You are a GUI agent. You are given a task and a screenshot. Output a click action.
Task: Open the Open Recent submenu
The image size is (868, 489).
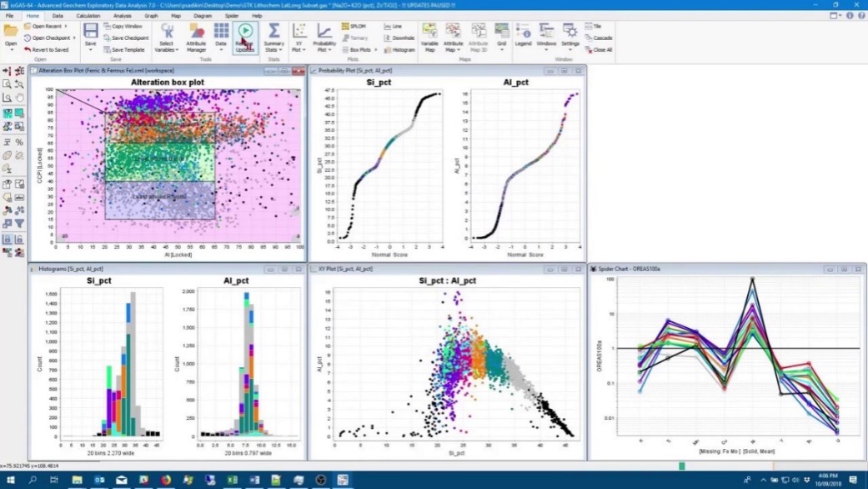click(x=47, y=26)
